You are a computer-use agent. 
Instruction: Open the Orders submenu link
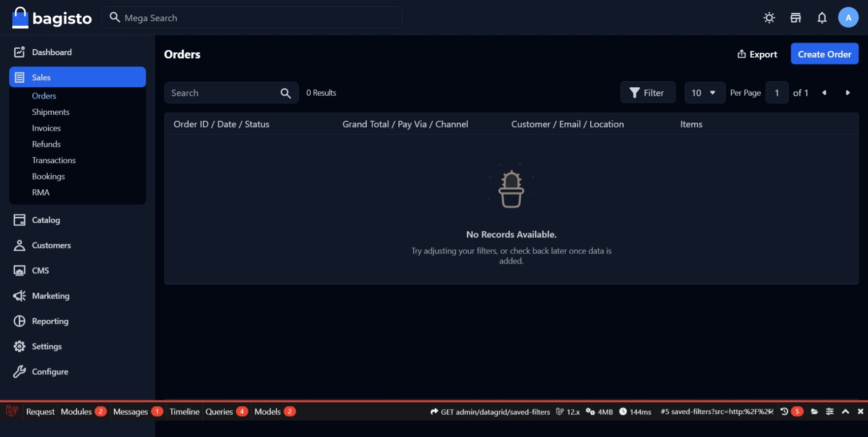click(44, 96)
